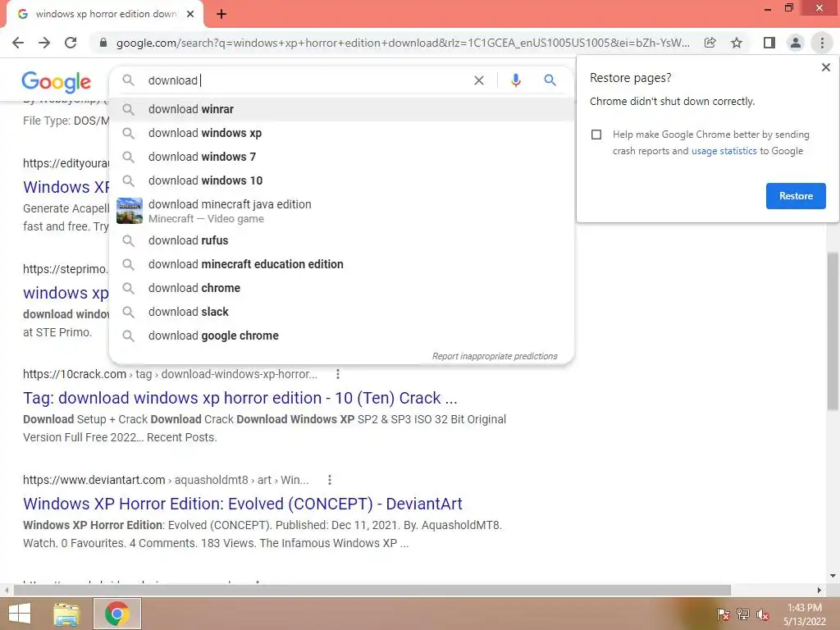Open the usage statistics link
Image resolution: width=840 pixels, height=630 pixels.
pos(724,151)
